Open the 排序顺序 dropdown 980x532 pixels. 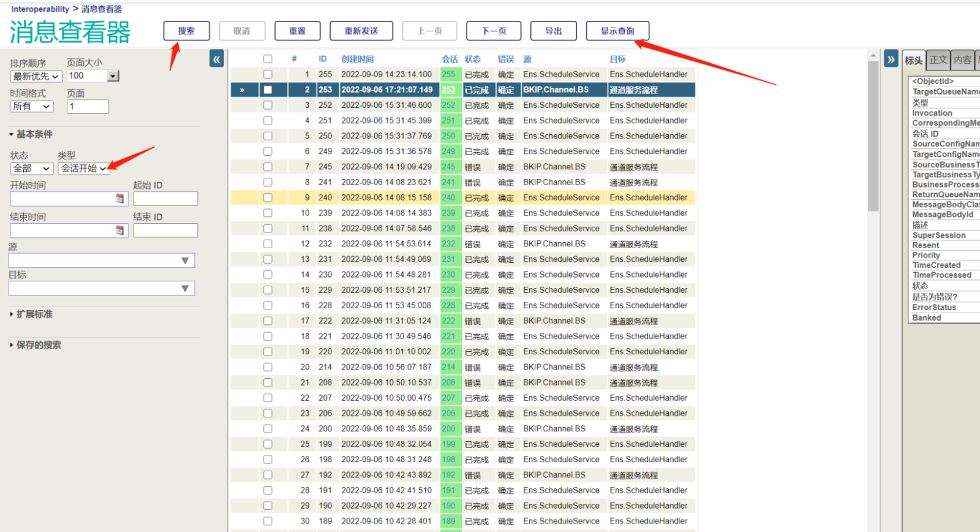click(36, 77)
